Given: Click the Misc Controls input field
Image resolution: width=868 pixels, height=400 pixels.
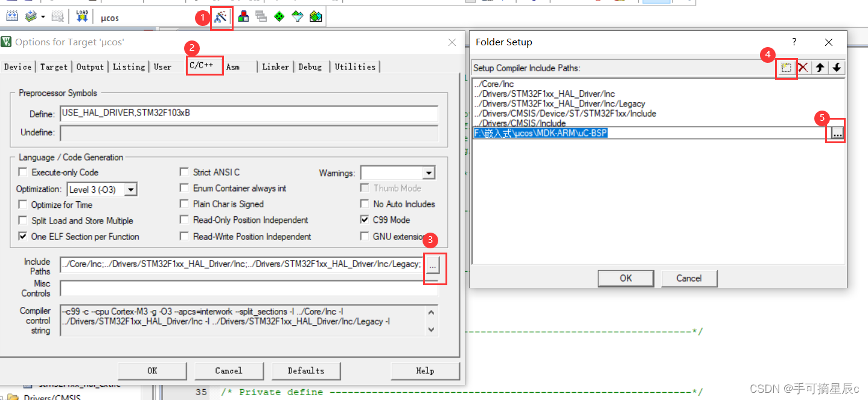Looking at the screenshot, I should tap(249, 288).
